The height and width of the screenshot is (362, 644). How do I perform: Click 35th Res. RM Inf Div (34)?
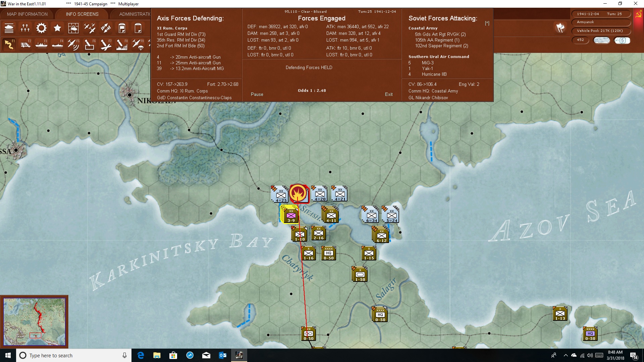click(181, 40)
